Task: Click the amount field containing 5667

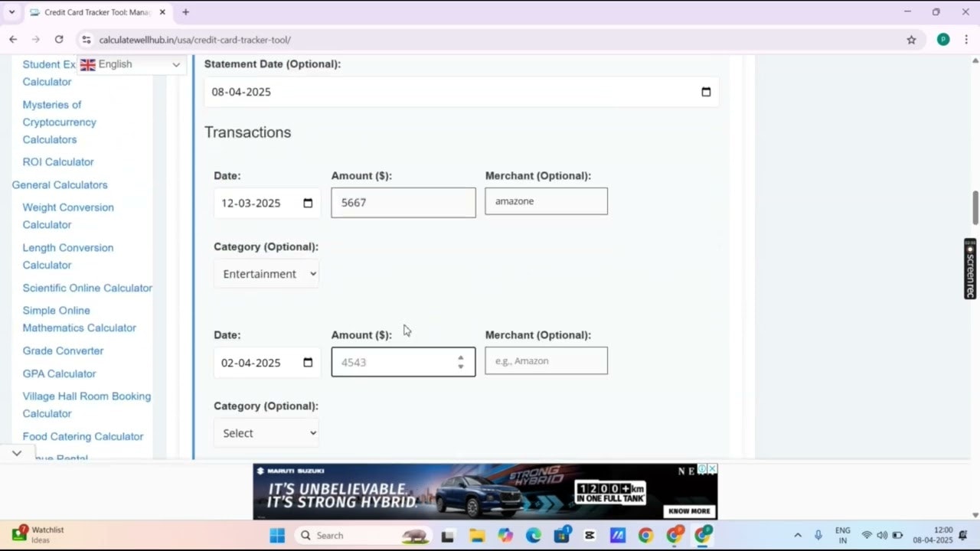Action: coord(403,203)
